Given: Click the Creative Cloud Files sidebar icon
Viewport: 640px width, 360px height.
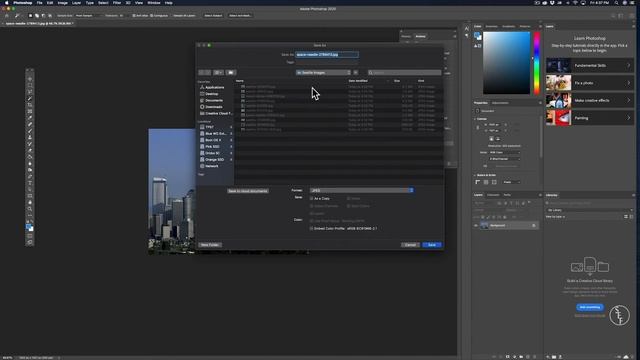Looking at the screenshot, I should point(202,113).
